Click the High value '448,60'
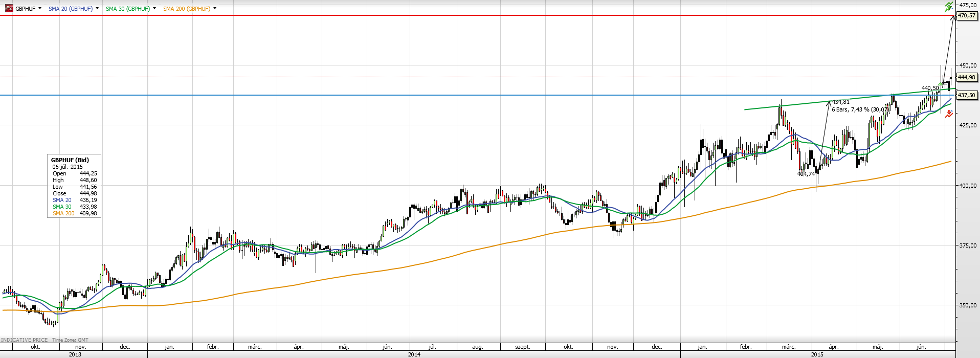The width and height of the screenshot is (980, 358). point(88,180)
